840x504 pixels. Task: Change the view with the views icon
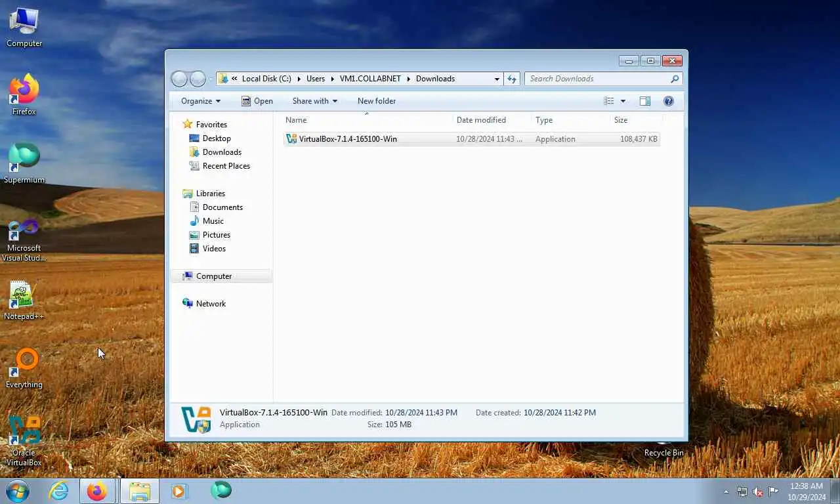609,101
